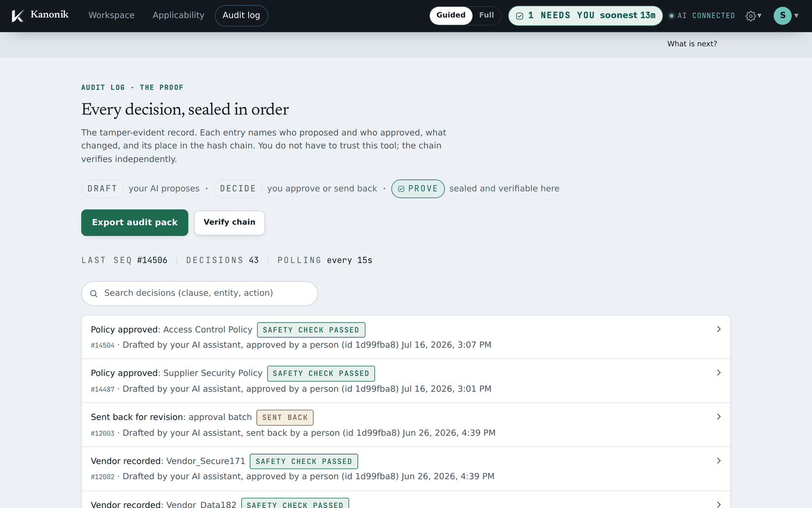Image resolution: width=812 pixels, height=508 pixels.
Task: Click the Every decision, sealed in order heading
Action: coord(185,109)
